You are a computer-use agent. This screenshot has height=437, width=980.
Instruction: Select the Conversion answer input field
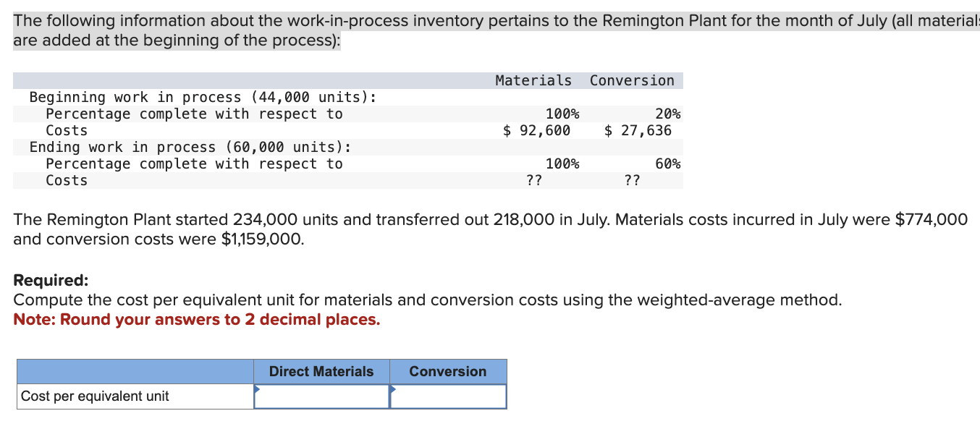(x=449, y=396)
